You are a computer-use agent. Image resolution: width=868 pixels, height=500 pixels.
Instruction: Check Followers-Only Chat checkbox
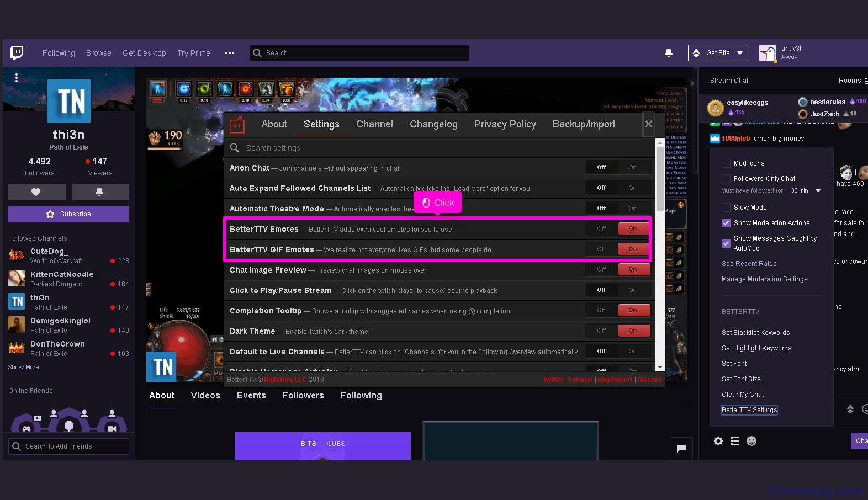(726, 179)
